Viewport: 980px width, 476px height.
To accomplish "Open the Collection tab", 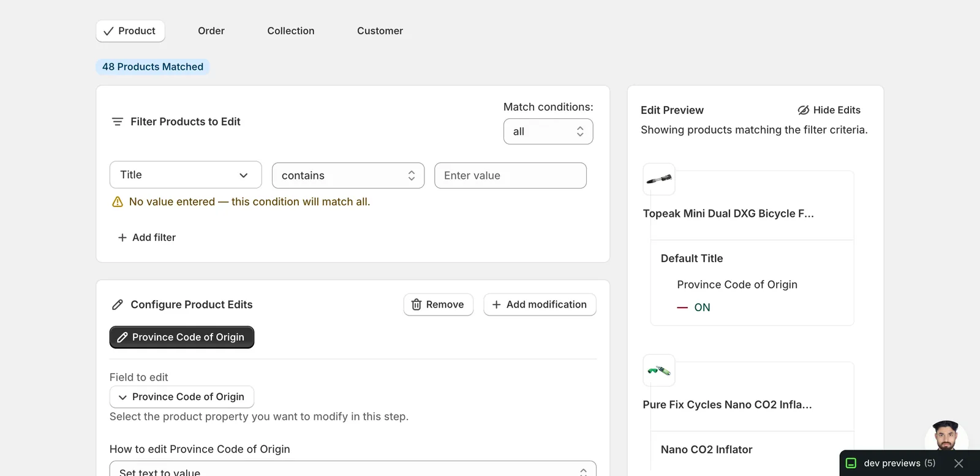I will click(291, 31).
